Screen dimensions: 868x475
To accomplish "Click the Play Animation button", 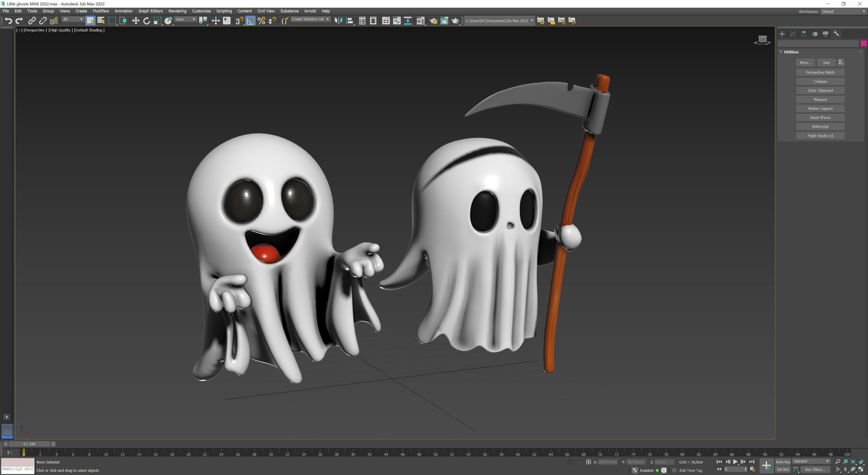I will [735, 462].
